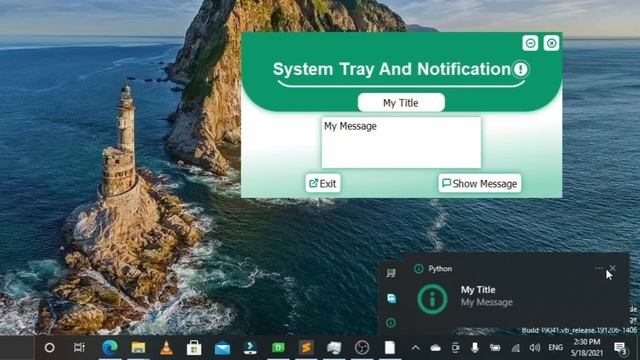Launch Microsoft Edge from the taskbar

point(110,348)
